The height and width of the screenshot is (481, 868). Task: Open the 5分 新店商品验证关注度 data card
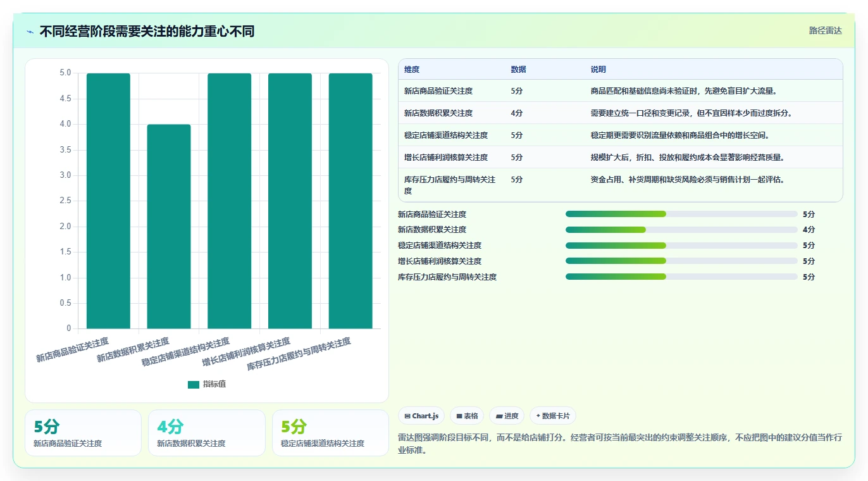pyautogui.click(x=83, y=433)
